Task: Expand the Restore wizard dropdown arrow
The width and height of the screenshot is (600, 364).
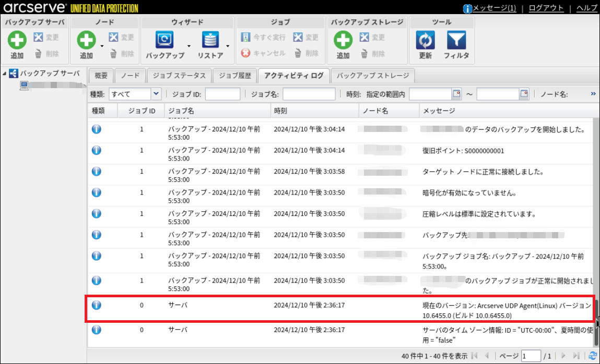Action: tap(228, 46)
